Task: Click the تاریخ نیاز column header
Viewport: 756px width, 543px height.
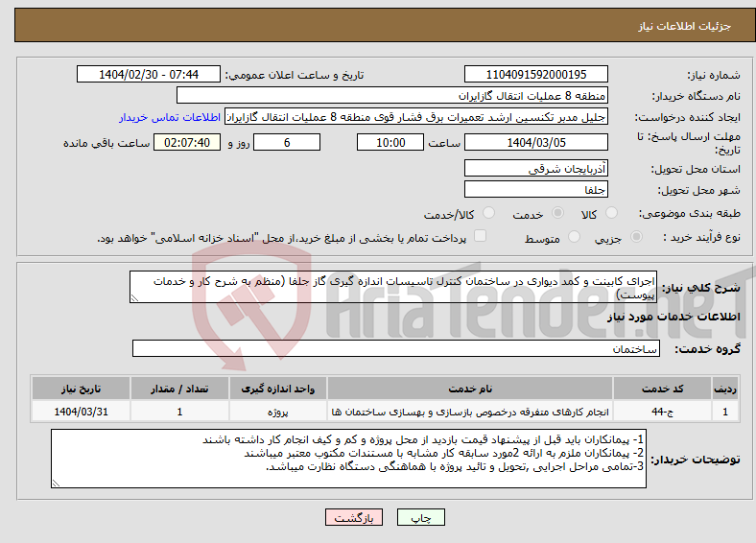Action: tap(81, 389)
